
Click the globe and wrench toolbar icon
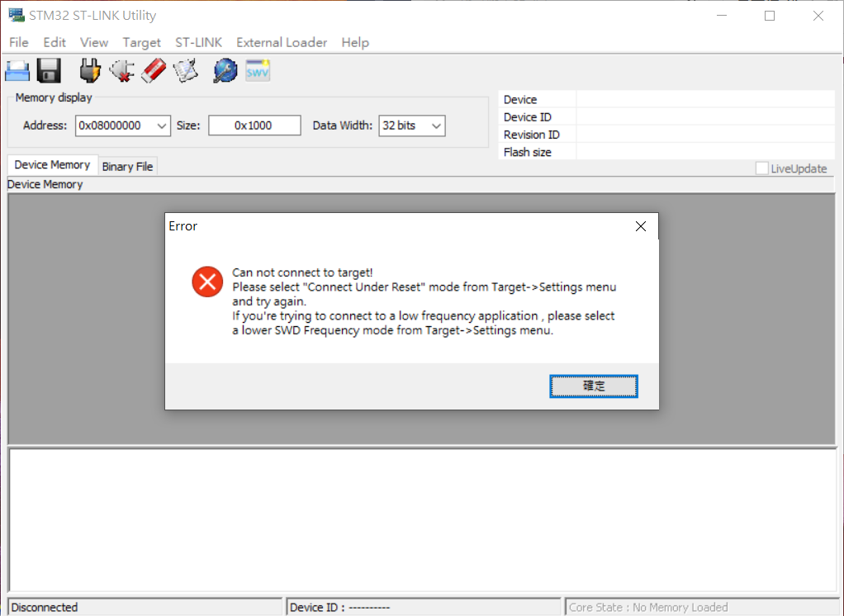pyautogui.click(x=225, y=70)
